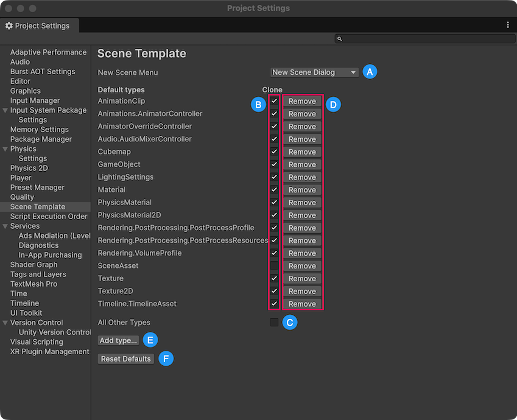Click the New Scene Menu label
The height and width of the screenshot is (420, 517).
point(128,72)
